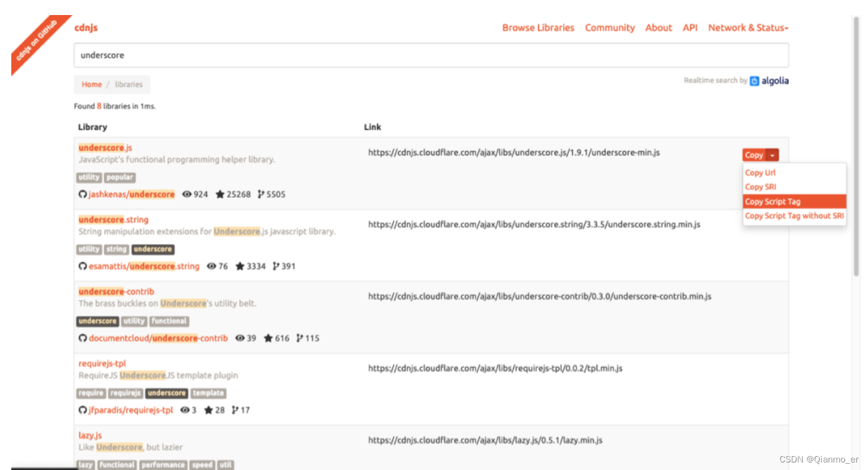Viewport: 868px width, 470px height.
Task: Go to the Community page
Action: click(x=610, y=28)
